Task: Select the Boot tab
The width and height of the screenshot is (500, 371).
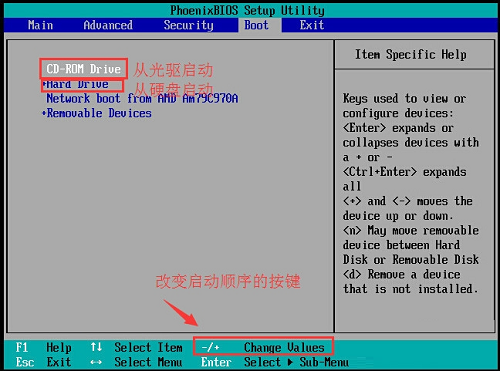Action: [256, 25]
